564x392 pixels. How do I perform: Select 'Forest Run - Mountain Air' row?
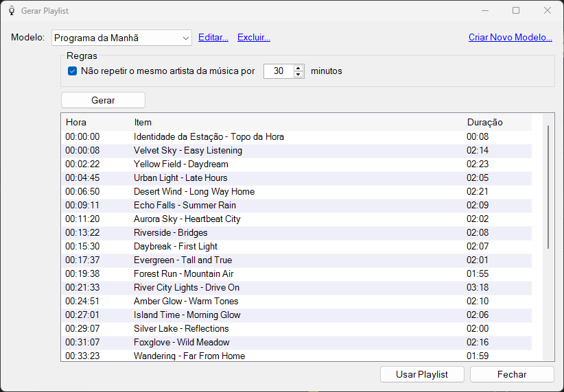[x=296, y=274]
